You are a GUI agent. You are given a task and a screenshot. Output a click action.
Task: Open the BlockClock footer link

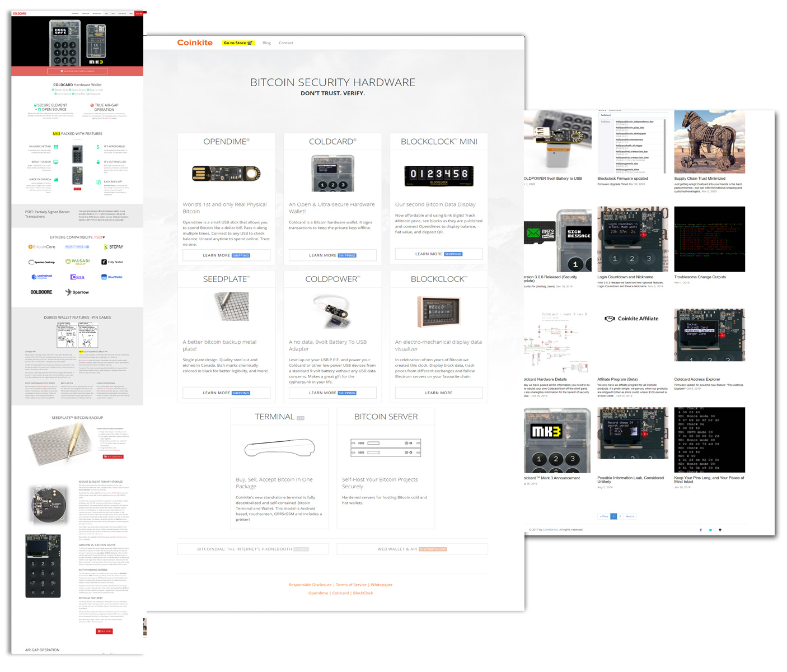(x=363, y=593)
